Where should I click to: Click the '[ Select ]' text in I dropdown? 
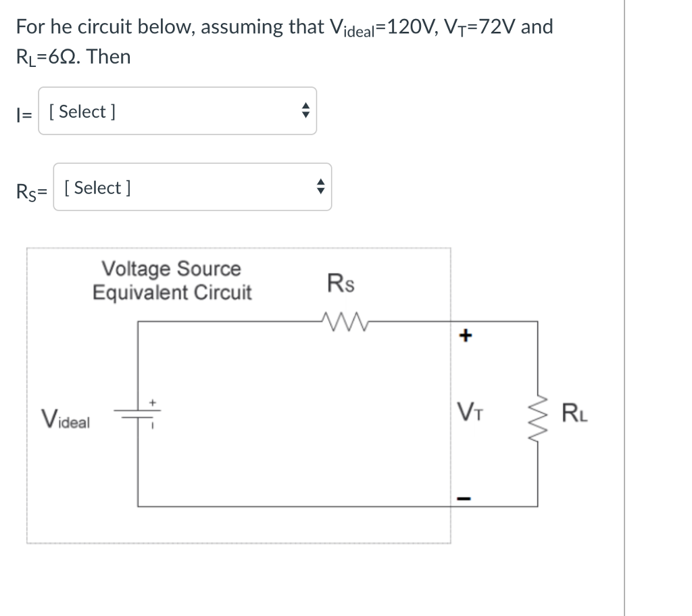(82, 112)
